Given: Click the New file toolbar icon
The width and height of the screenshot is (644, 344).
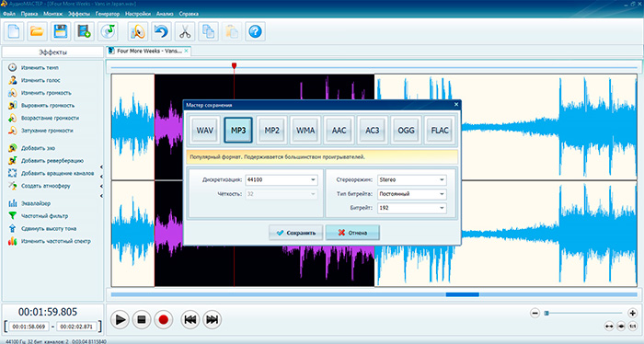Looking at the screenshot, I should (14, 31).
